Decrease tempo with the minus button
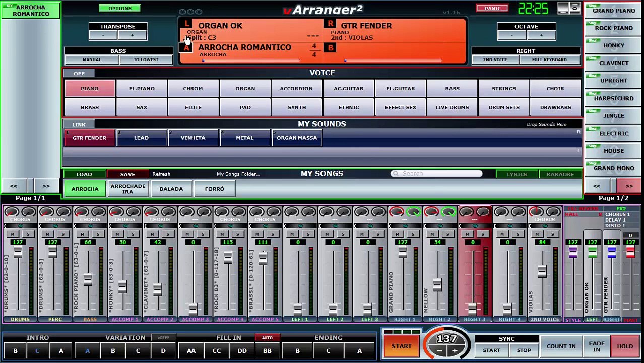 click(439, 351)
